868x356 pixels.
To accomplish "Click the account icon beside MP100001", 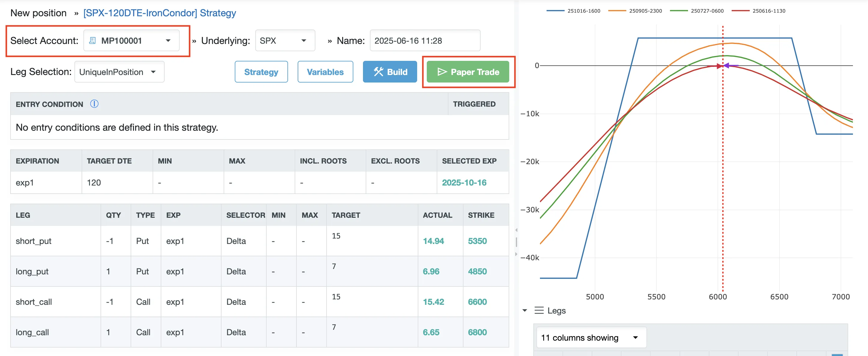I will (x=92, y=41).
